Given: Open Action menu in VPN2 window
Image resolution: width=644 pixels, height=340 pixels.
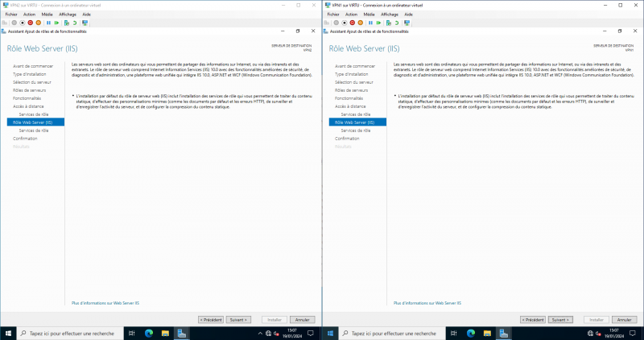Looking at the screenshot, I should (29, 15).
